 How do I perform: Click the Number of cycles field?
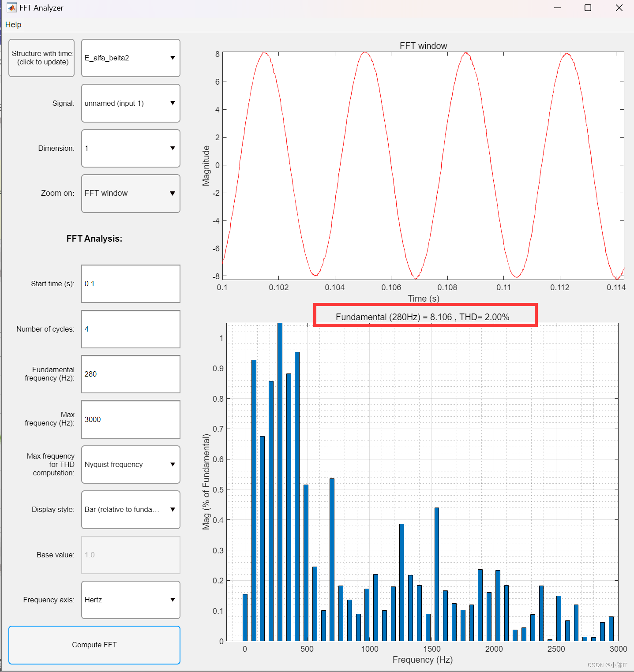coord(131,329)
